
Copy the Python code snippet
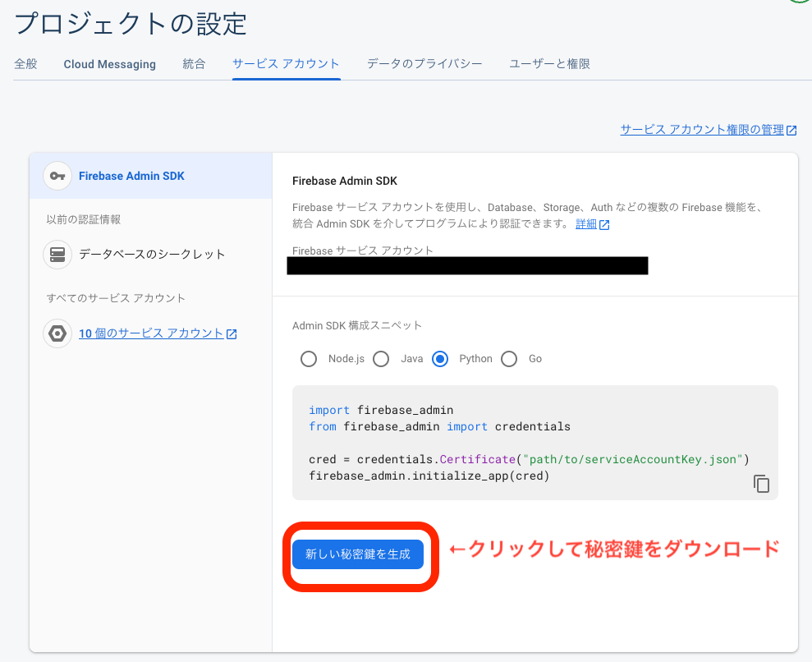[761, 483]
